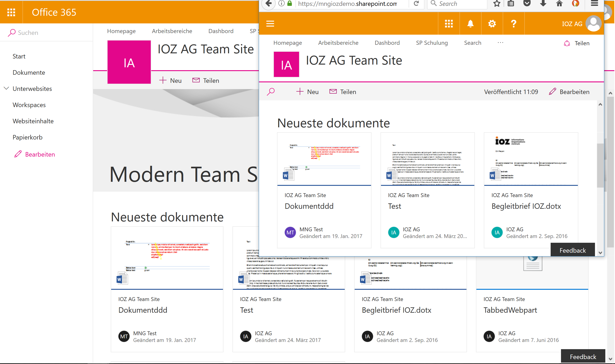Click the magenta search icon in the front command bar
Viewport: 615px width, 364px height.
[x=270, y=92]
